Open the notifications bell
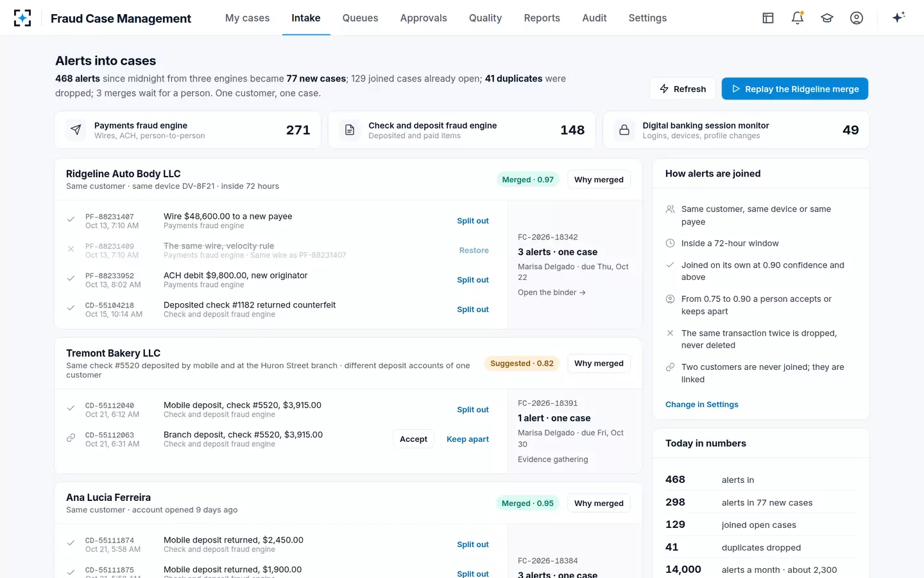This screenshot has height=578, width=924. 798,18
